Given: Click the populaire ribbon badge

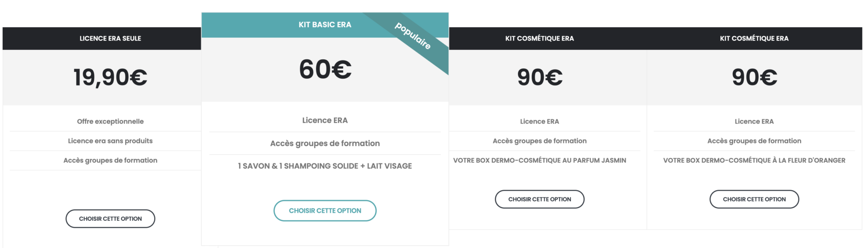Looking at the screenshot, I should point(413,36).
